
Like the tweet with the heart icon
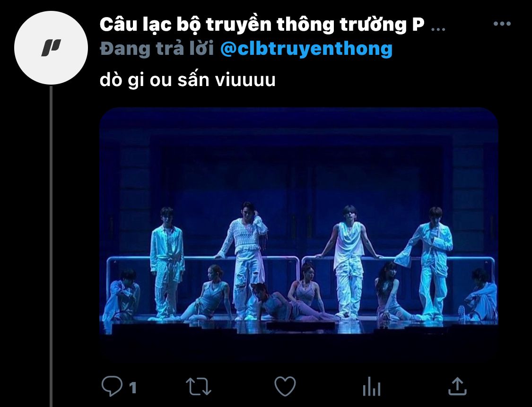coord(285,386)
